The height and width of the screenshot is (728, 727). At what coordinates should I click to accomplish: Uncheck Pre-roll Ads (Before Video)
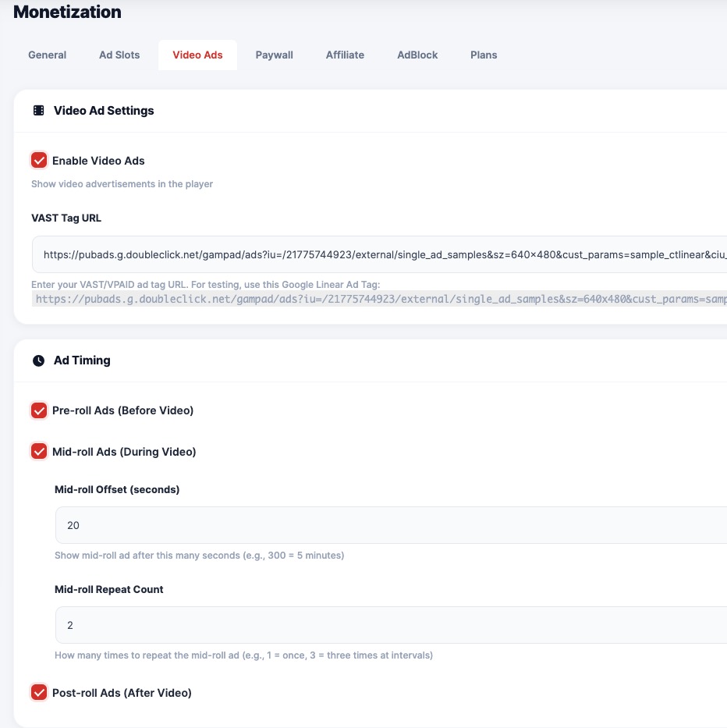coord(39,410)
